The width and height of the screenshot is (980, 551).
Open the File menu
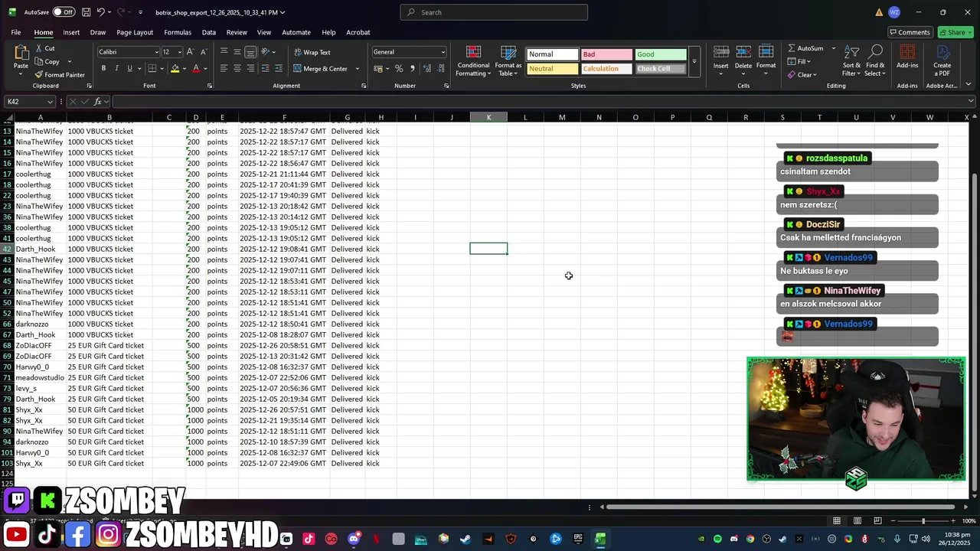pos(16,32)
